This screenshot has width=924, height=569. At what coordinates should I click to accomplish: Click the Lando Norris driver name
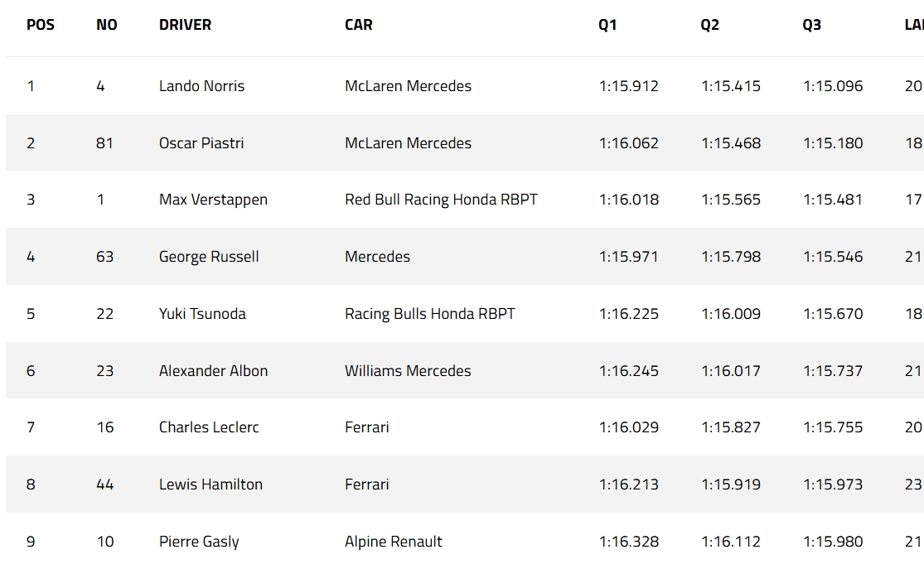tap(201, 86)
